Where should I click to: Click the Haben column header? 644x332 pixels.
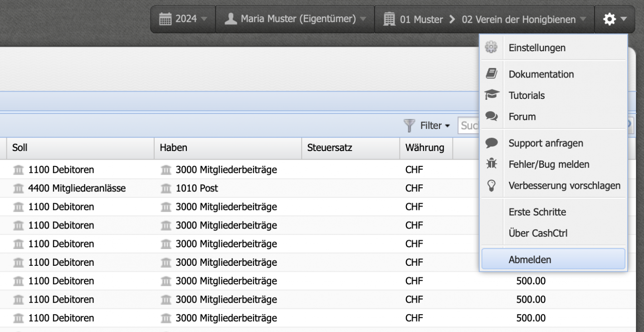(x=227, y=148)
